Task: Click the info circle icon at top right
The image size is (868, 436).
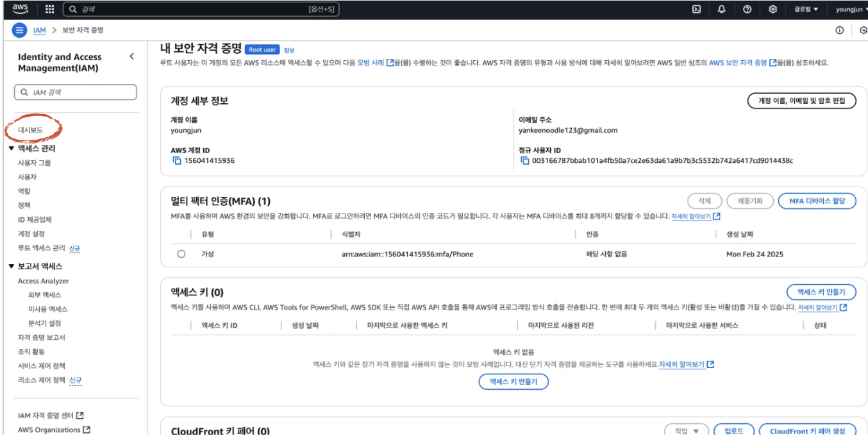Action: [x=839, y=30]
